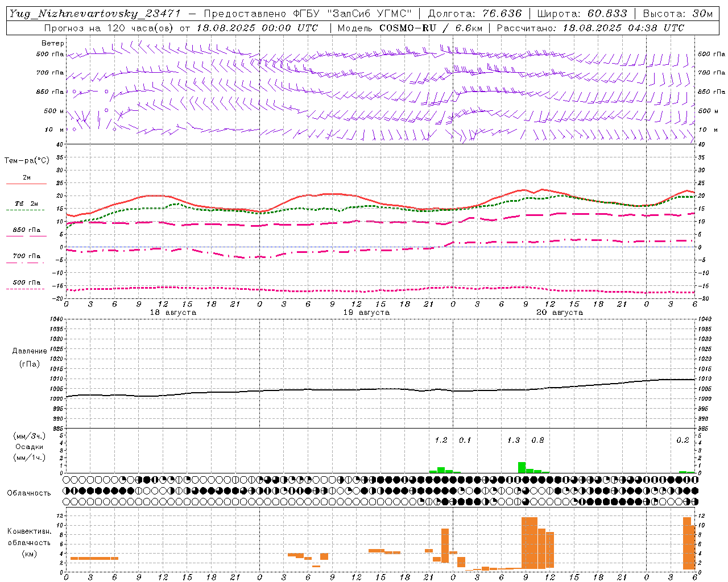Select the Td 2м dew point legend entry
The image size is (728, 582).
click(27, 203)
